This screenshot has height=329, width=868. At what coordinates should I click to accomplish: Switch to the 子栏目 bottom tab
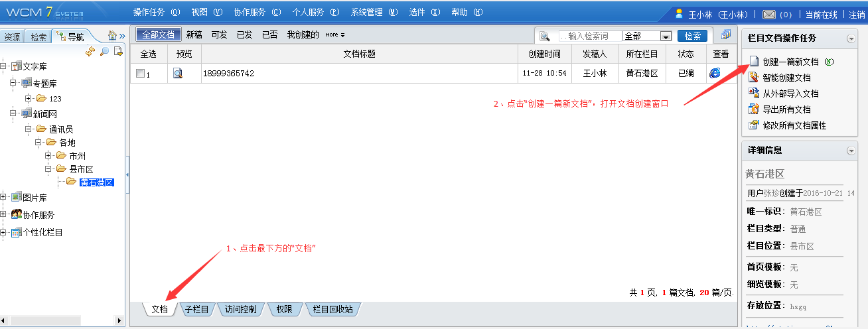(196, 309)
